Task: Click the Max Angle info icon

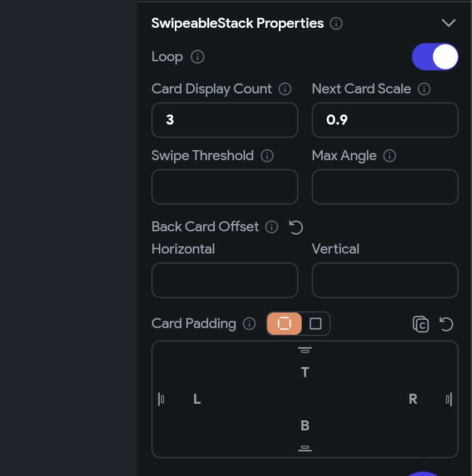Action: click(390, 156)
